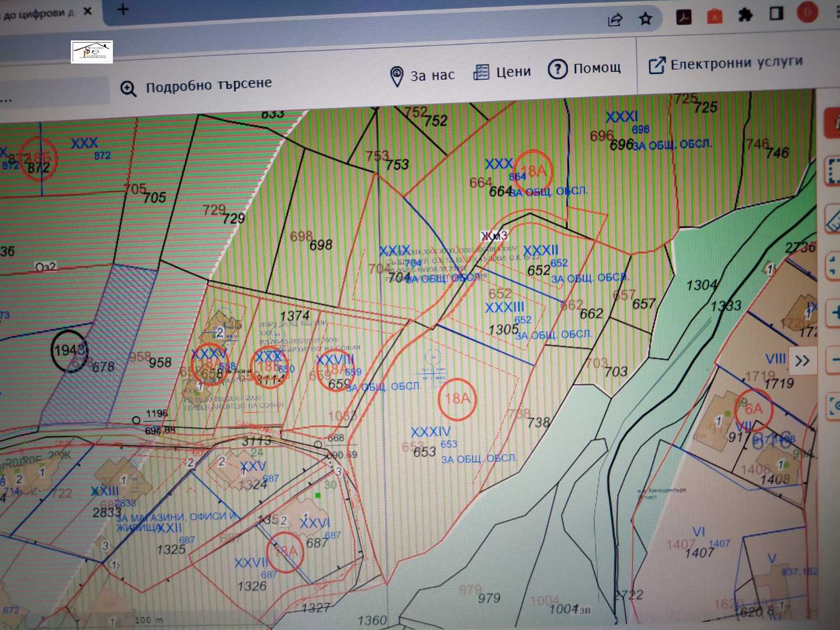Click the share page icon in address bar
840x630 pixels.
click(x=615, y=20)
